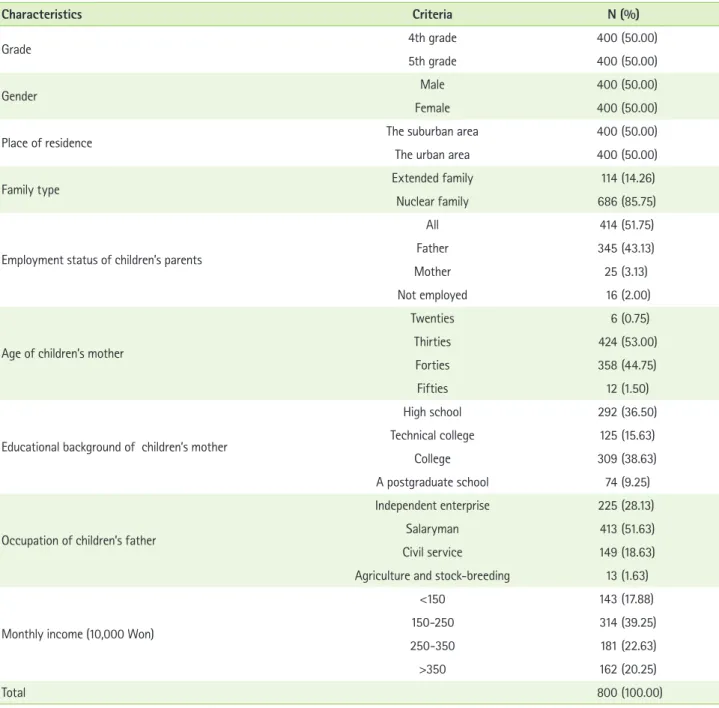Select Age of children's mother label

pos(62,354)
